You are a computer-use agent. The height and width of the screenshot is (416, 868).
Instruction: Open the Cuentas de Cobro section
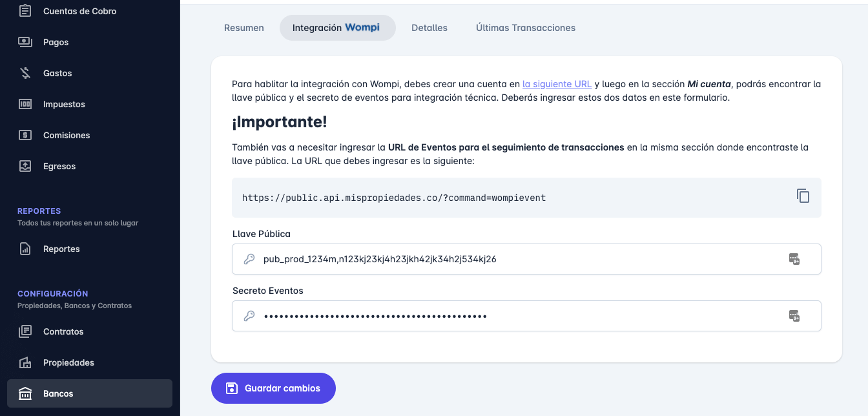click(79, 11)
